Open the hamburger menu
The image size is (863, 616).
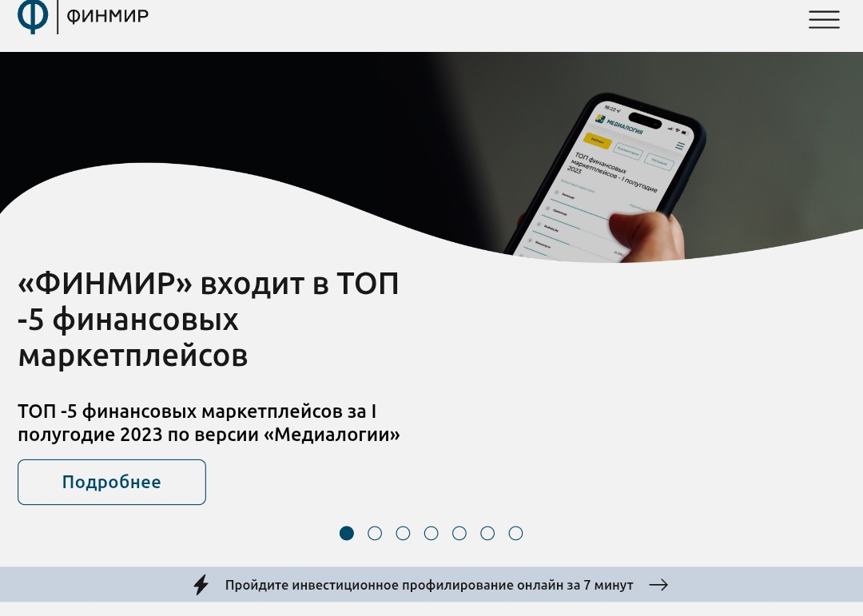pos(824,19)
